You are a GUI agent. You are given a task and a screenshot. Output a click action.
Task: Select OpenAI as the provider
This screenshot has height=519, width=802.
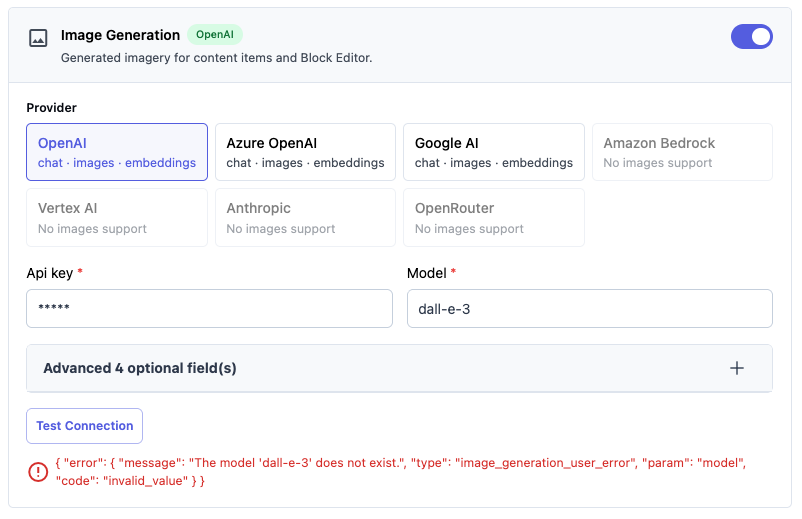click(x=117, y=152)
